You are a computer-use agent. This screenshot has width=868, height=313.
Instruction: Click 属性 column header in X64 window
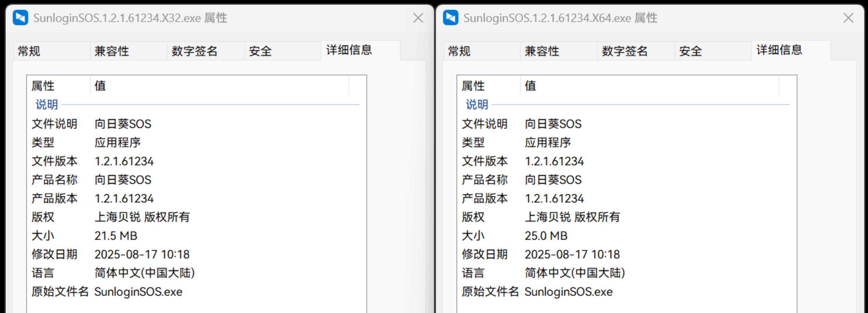pyautogui.click(x=489, y=86)
